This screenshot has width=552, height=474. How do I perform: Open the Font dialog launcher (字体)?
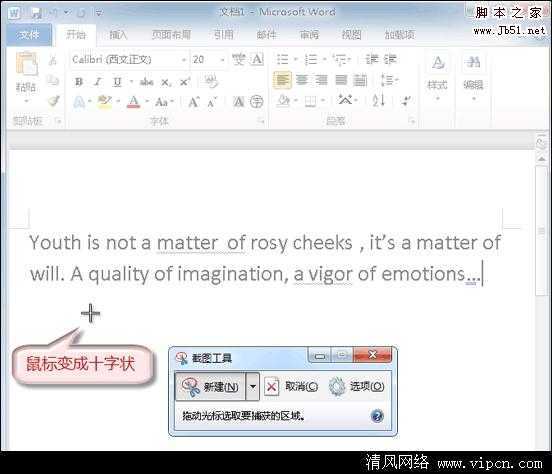[x=261, y=121]
